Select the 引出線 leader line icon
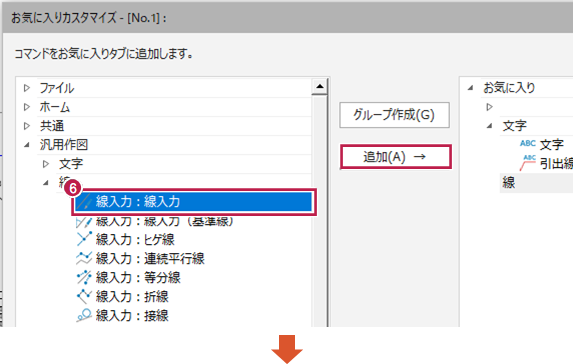573x364 pixels. 528,163
